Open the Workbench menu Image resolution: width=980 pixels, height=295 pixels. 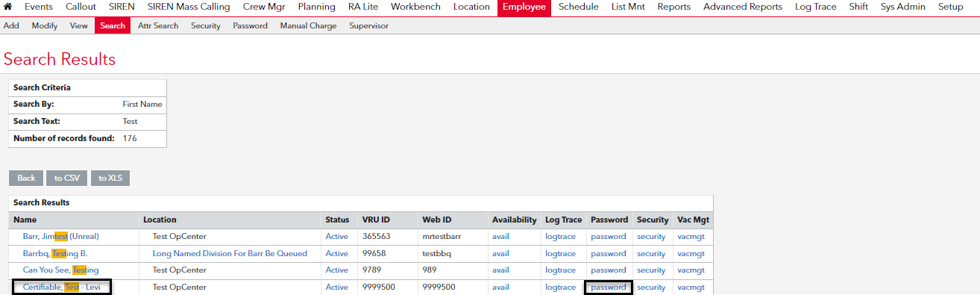pyautogui.click(x=415, y=7)
